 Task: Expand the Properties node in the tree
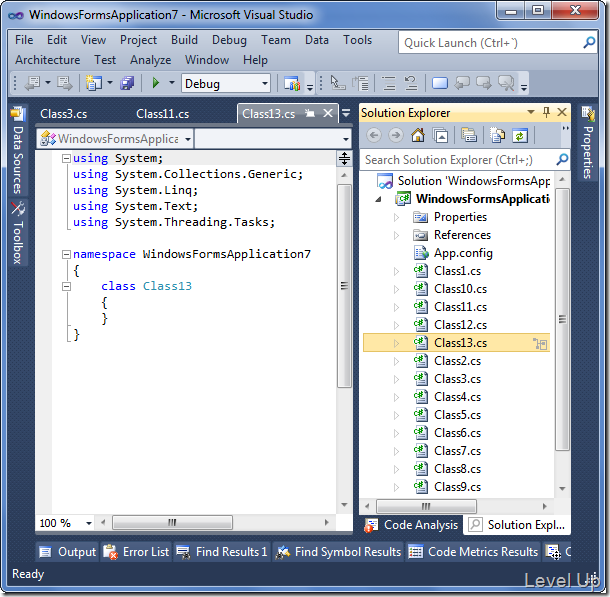pos(396,217)
